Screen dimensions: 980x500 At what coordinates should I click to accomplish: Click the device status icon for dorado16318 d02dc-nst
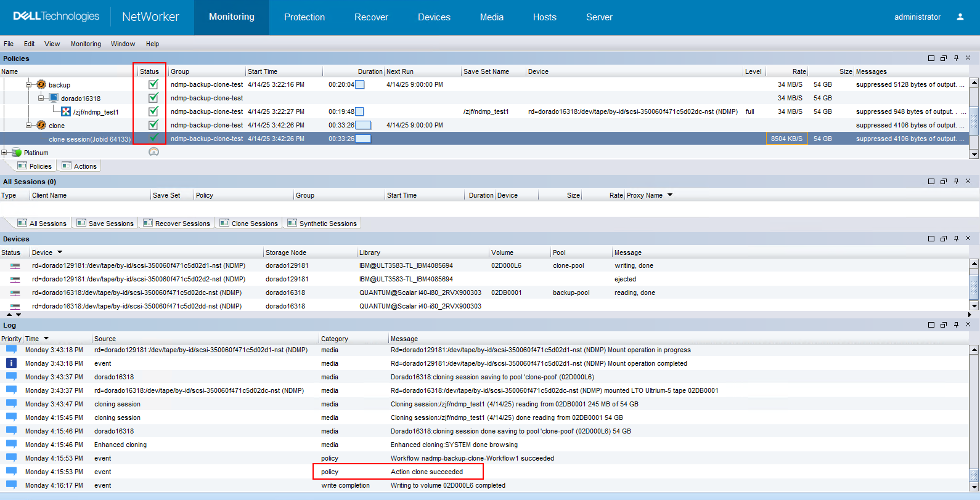point(15,293)
